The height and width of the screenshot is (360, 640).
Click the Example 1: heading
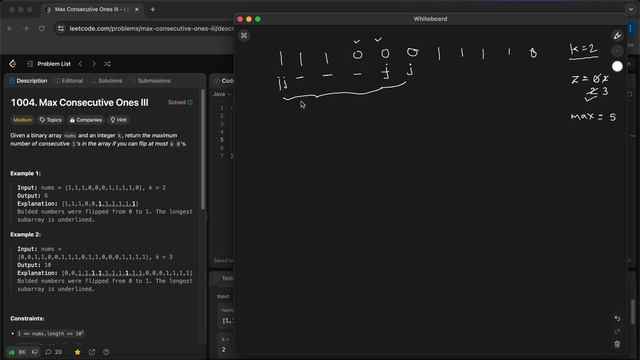tap(25, 173)
